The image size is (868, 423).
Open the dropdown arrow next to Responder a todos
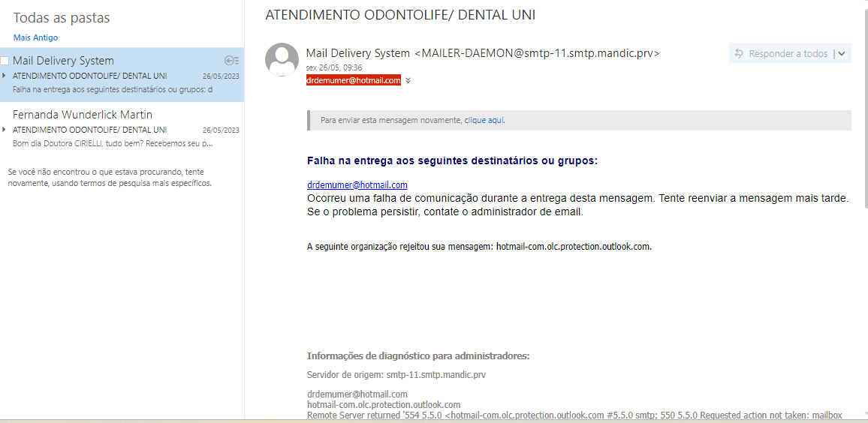tap(842, 53)
